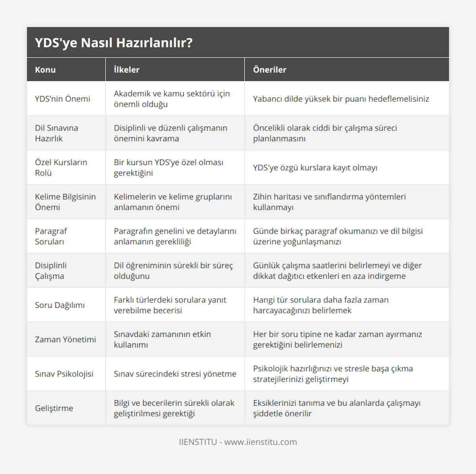
Task: Select the 'Paragraf Soruları' topic cell
Action: 51,236
